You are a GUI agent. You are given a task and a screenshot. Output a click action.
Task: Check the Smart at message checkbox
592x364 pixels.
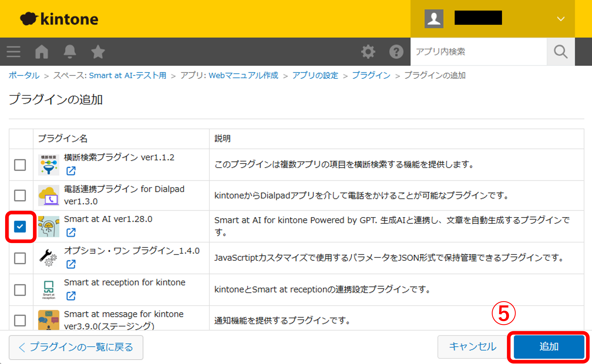coord(20,320)
